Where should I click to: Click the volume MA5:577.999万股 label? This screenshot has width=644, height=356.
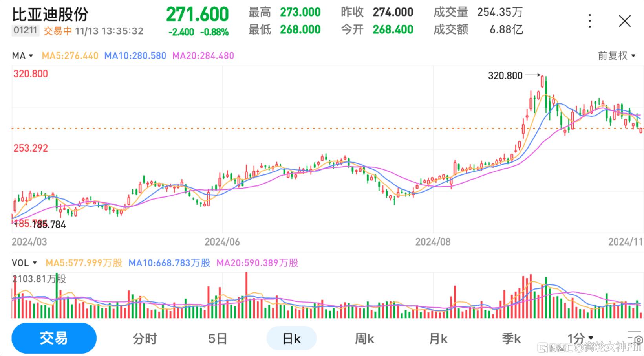click(84, 263)
